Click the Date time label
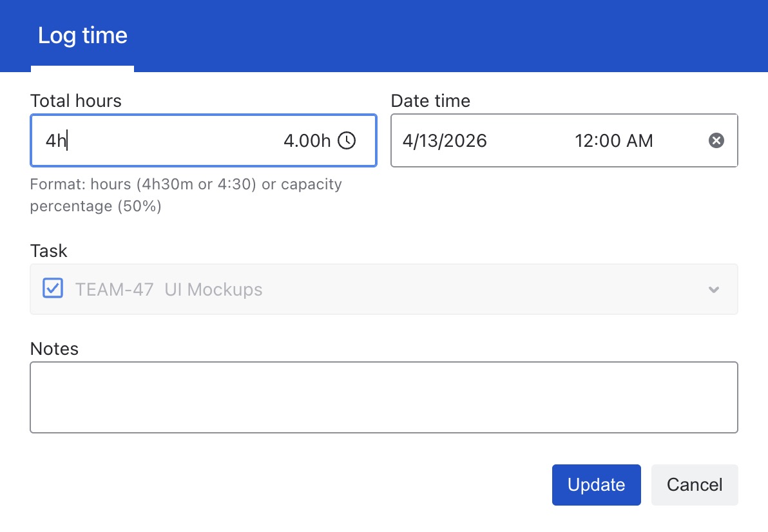Viewport: 768px width, 532px height. (430, 100)
